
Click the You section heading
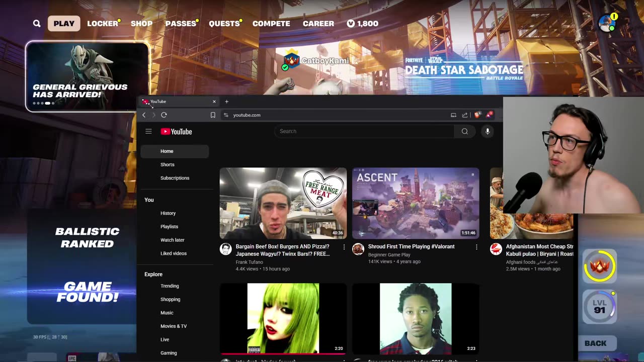click(149, 200)
